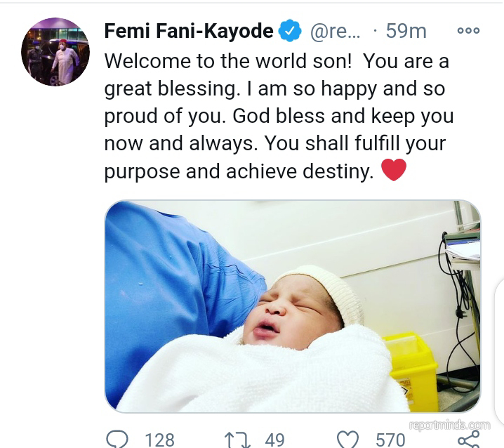Viewport: 504px width, 448px height.
Task: Tap the retweet arrows icon
Action: (237, 440)
